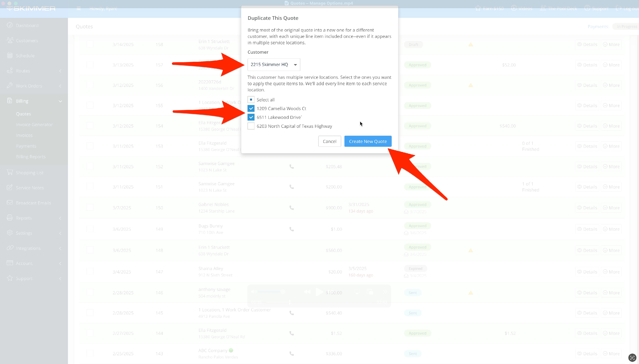Toggle the hamburger menu icon
639x364 pixels.
[x=79, y=9]
